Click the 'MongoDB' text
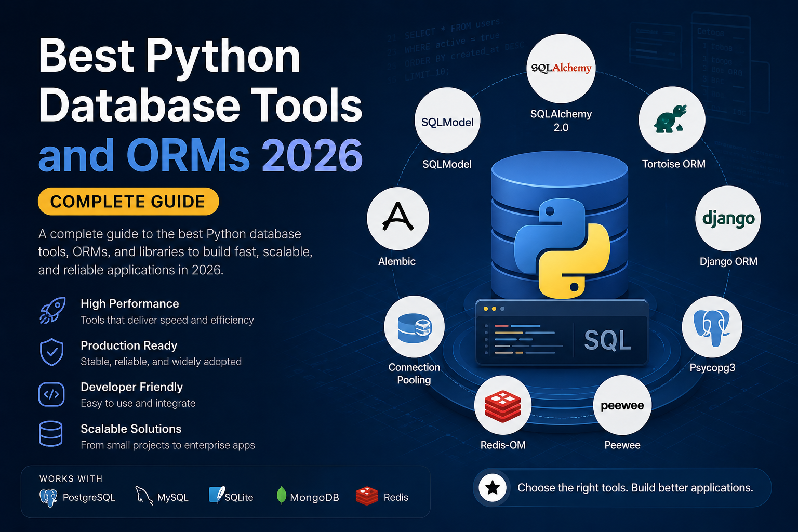The width and height of the screenshot is (798, 532). [314, 498]
